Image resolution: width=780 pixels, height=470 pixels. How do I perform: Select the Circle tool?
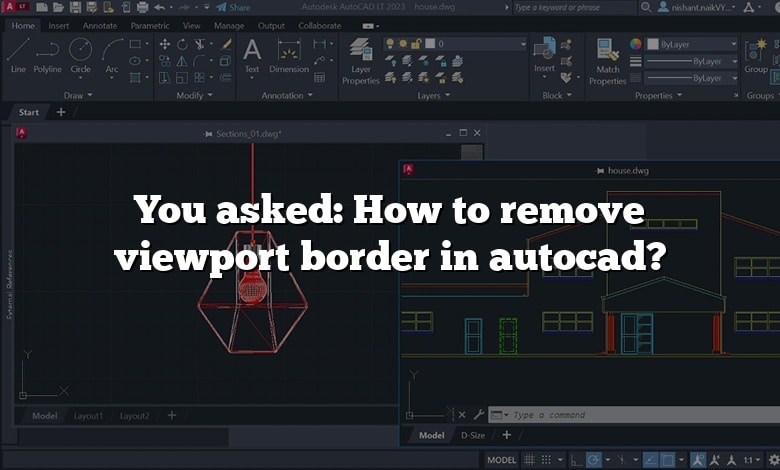80,54
